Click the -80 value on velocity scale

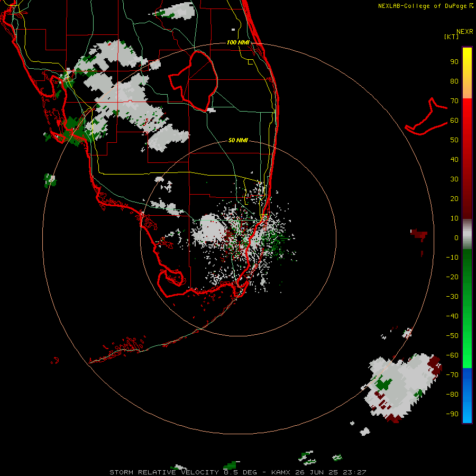(452, 395)
